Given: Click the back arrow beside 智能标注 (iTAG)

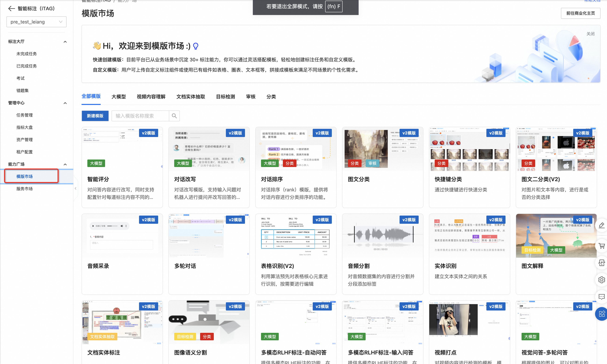Looking at the screenshot, I should click(x=12, y=9).
